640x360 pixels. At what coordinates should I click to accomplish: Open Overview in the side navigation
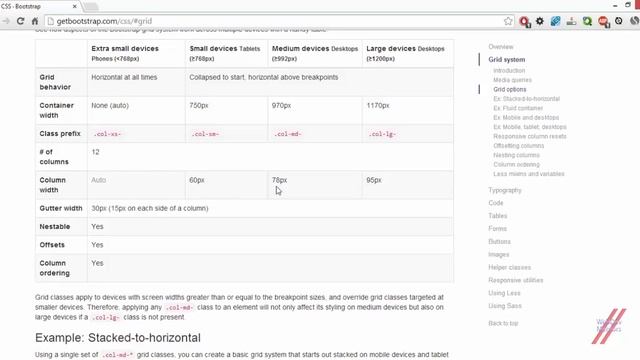501,47
